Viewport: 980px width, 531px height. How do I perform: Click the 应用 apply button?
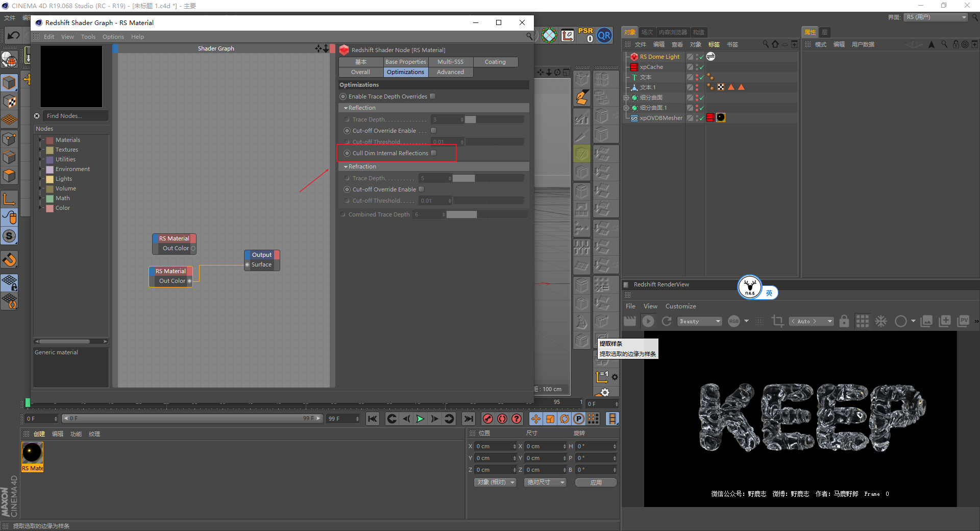point(596,482)
